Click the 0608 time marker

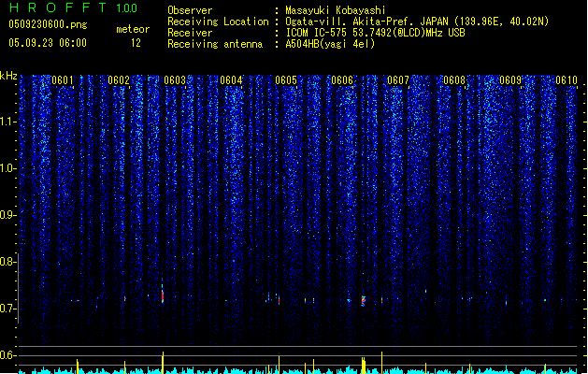pos(454,80)
